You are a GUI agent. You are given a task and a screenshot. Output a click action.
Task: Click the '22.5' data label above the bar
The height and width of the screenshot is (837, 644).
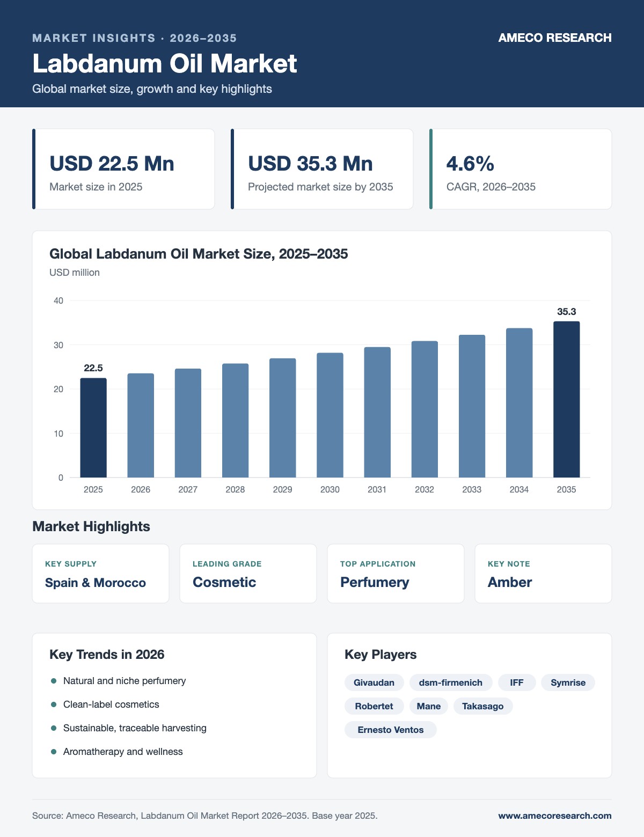(x=93, y=368)
